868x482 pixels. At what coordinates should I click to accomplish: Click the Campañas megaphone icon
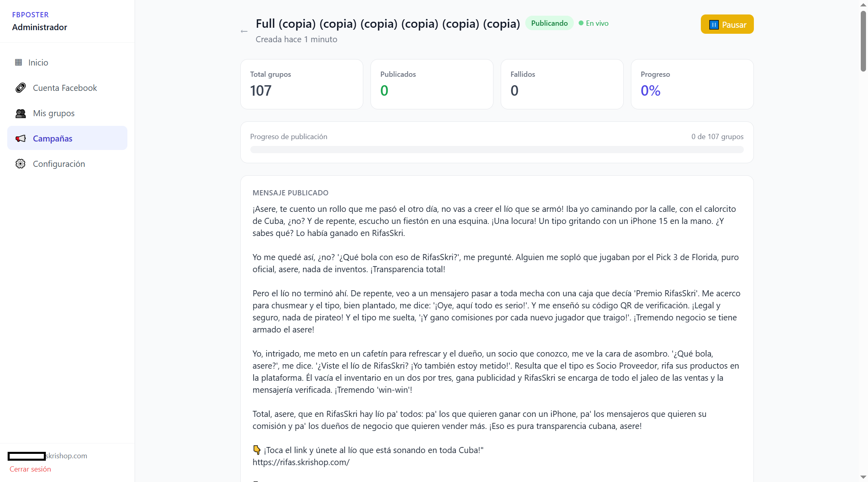(20, 138)
